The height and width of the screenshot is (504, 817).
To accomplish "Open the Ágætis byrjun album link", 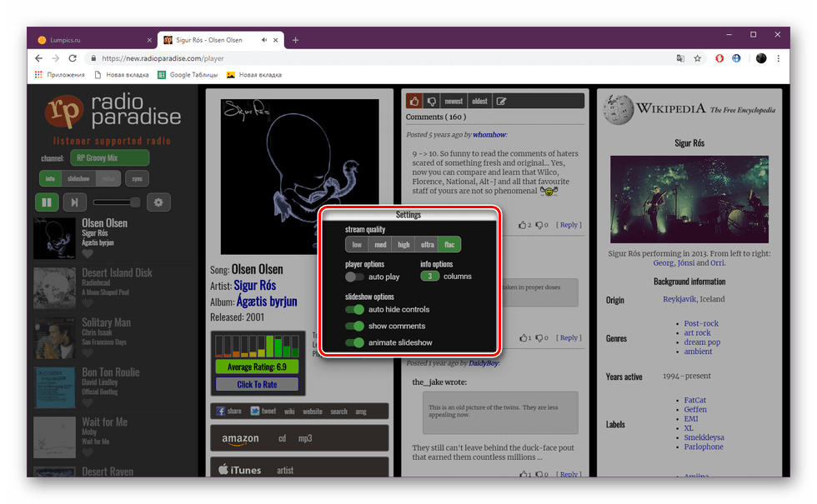I will [x=267, y=302].
